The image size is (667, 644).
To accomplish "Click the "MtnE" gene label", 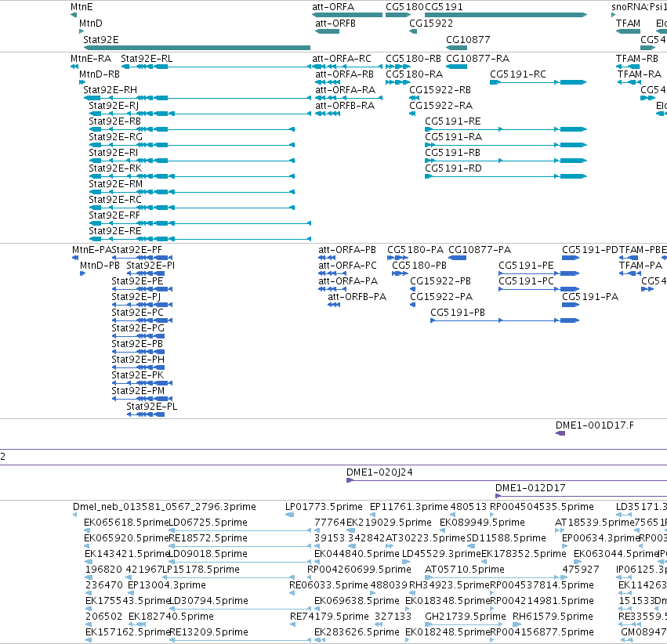I will click(x=82, y=7).
